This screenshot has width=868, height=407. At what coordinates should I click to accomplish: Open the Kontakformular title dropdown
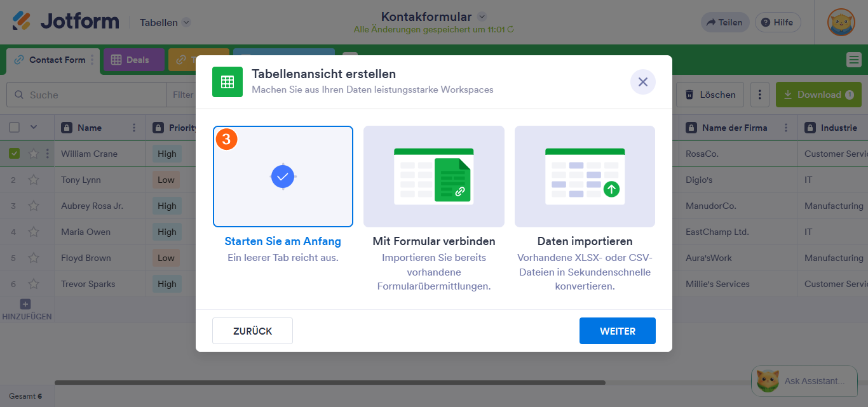tap(482, 17)
